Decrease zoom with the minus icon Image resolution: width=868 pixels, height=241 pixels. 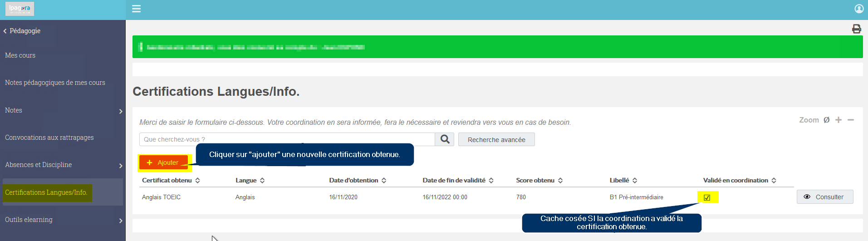coord(851,120)
